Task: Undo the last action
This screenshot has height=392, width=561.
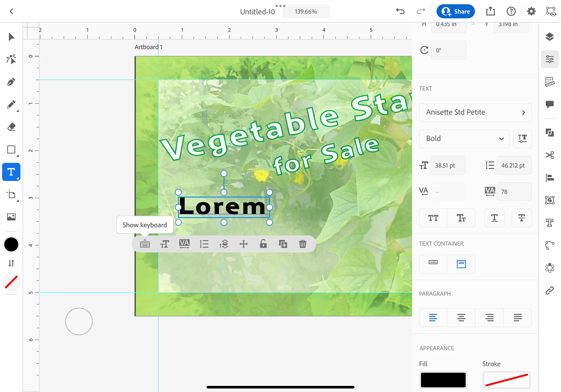Action: point(400,11)
